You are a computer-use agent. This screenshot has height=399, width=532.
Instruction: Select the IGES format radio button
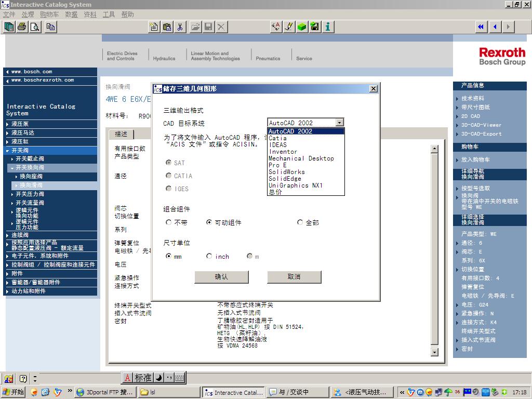(x=168, y=188)
